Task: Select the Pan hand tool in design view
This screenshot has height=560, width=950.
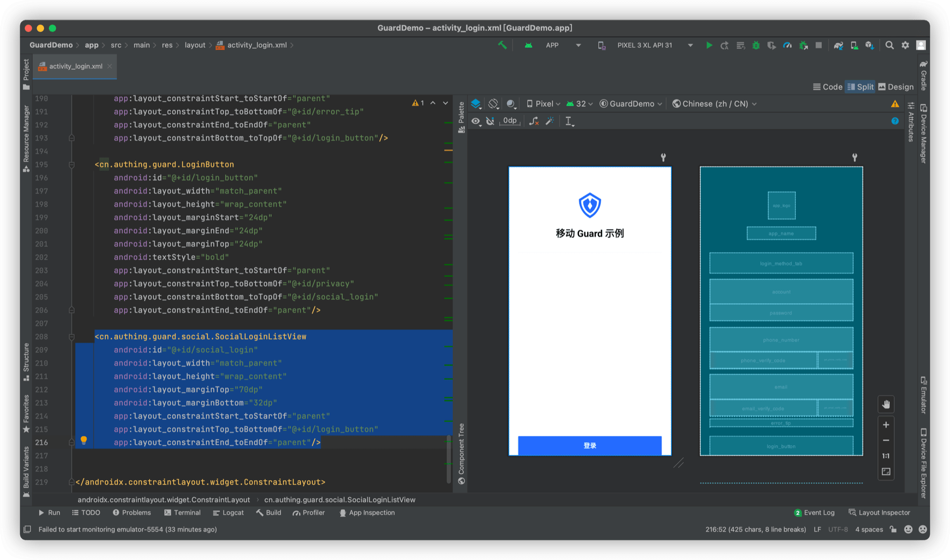Action: [886, 405]
